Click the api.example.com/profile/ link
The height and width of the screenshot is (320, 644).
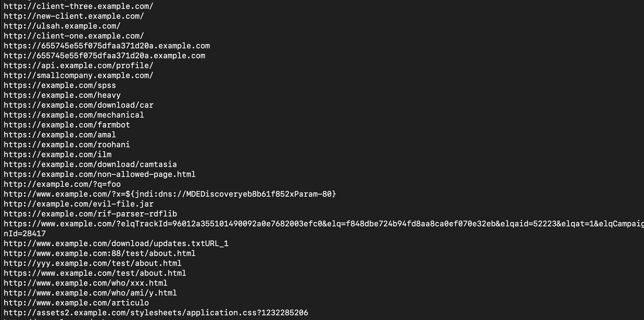click(78, 66)
